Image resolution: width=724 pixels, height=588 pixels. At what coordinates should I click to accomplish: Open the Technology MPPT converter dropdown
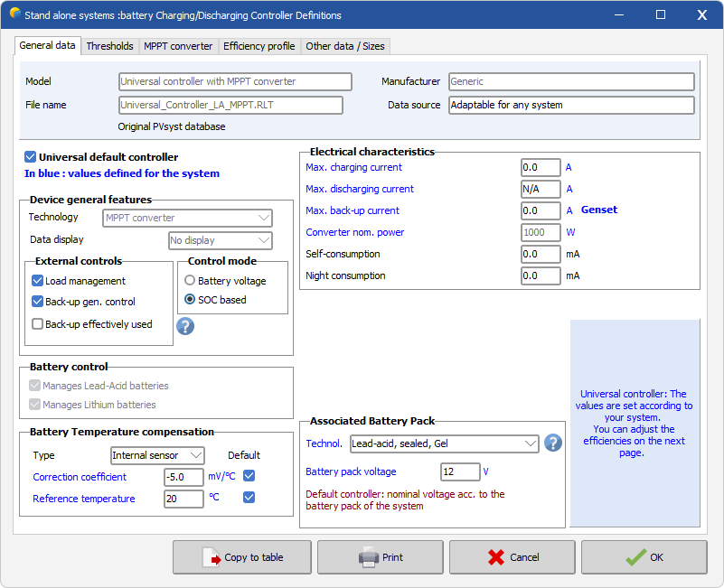[187, 218]
